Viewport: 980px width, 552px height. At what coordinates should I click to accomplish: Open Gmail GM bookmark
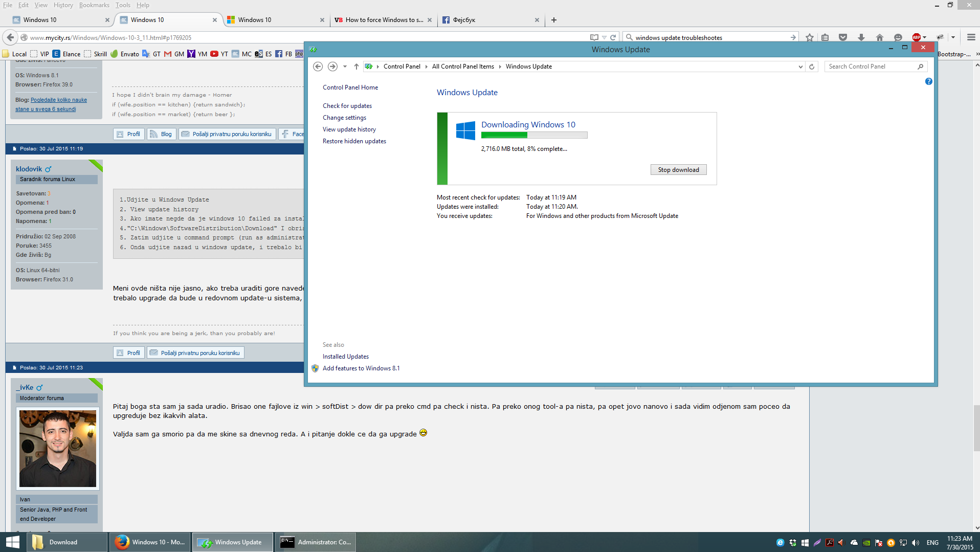click(x=174, y=54)
